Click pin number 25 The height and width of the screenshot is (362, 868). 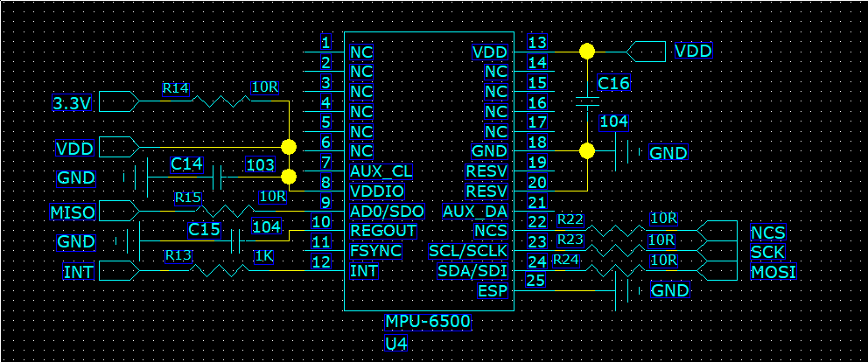[x=535, y=280]
